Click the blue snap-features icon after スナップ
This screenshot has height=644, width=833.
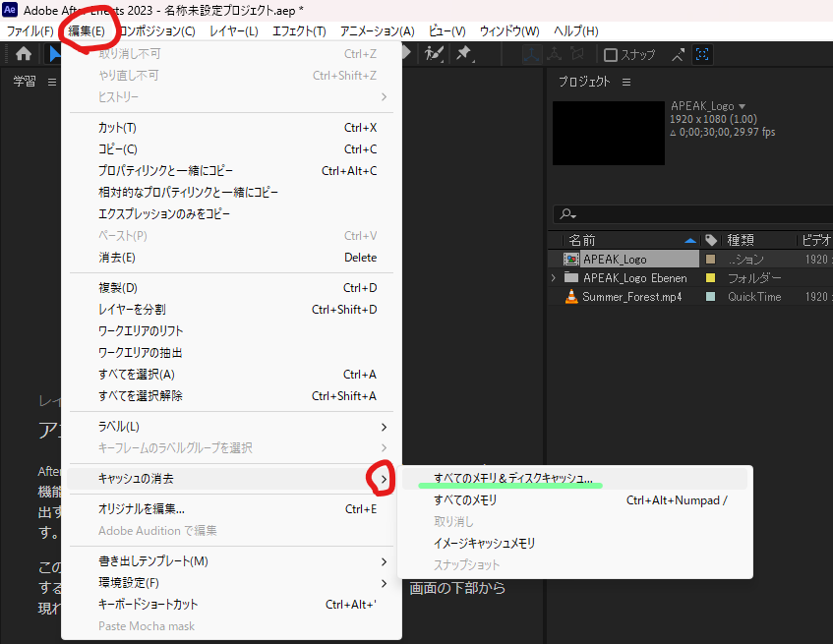[x=702, y=54]
